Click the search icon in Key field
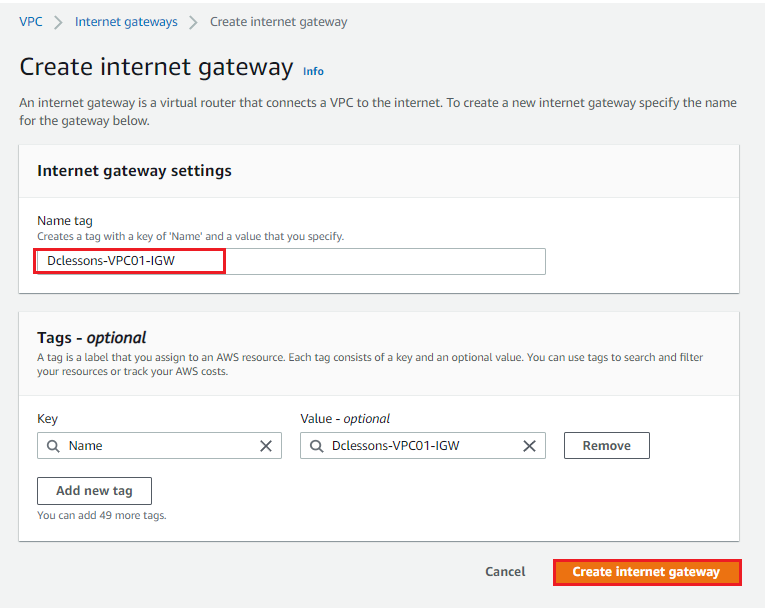This screenshot has width=768, height=608. click(53, 446)
